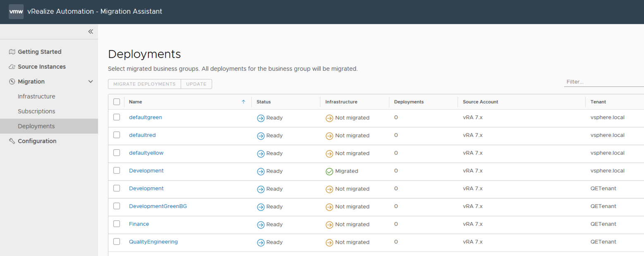
Task: Click Not migrated icon for DevelopmentGreenBG
Action: [329, 207]
